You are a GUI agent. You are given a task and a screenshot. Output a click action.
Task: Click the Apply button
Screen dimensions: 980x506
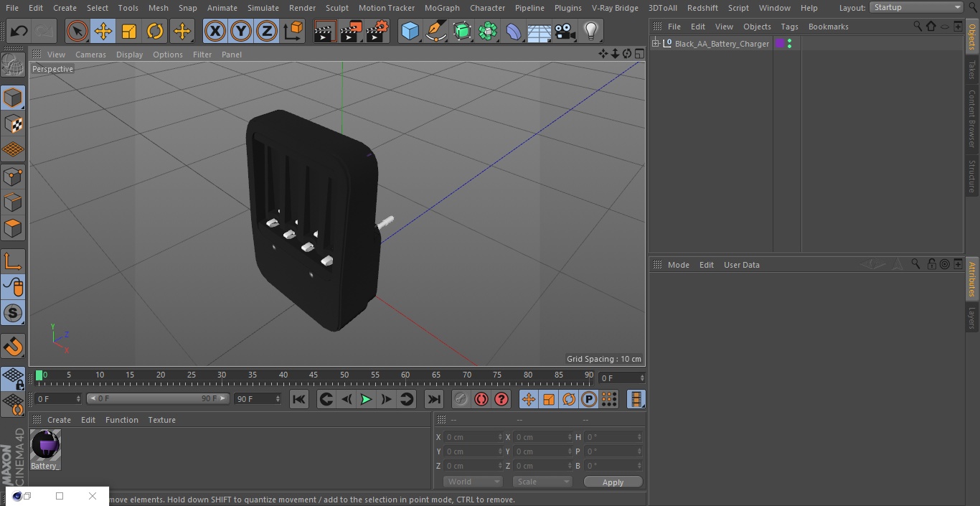613,482
